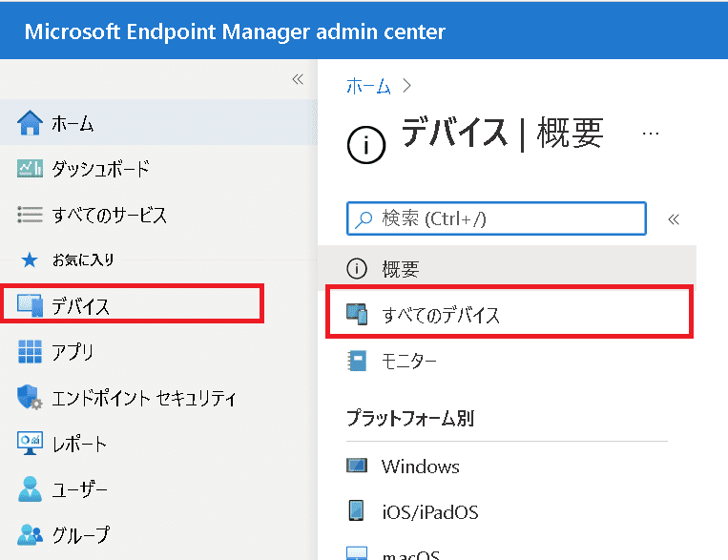The width and height of the screenshot is (728, 560).
Task: Open the ellipsis more options menu
Action: pos(651,135)
